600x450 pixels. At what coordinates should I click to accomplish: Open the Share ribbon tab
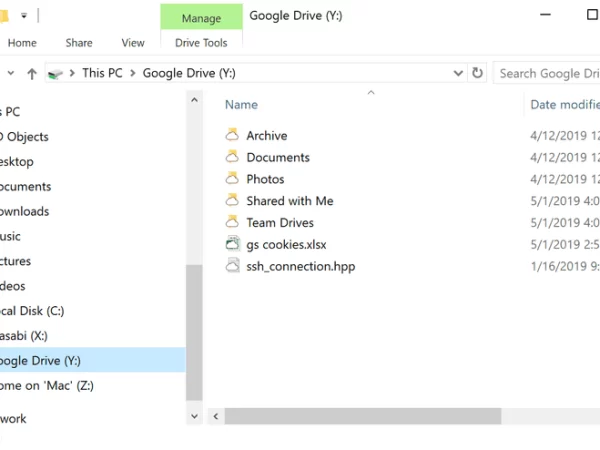pyautogui.click(x=79, y=43)
